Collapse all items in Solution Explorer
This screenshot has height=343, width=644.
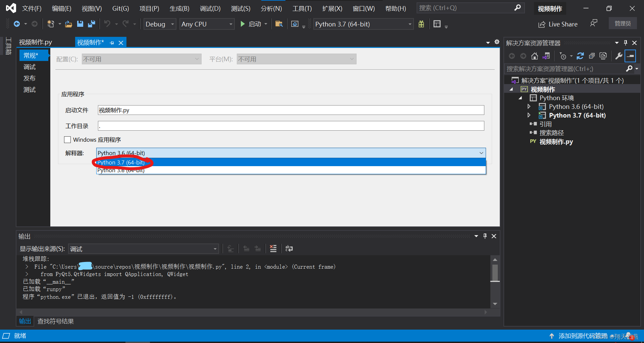pyautogui.click(x=592, y=56)
